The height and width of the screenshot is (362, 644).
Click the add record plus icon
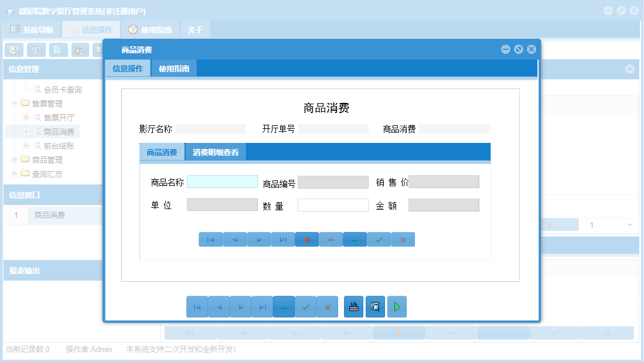[306, 239]
